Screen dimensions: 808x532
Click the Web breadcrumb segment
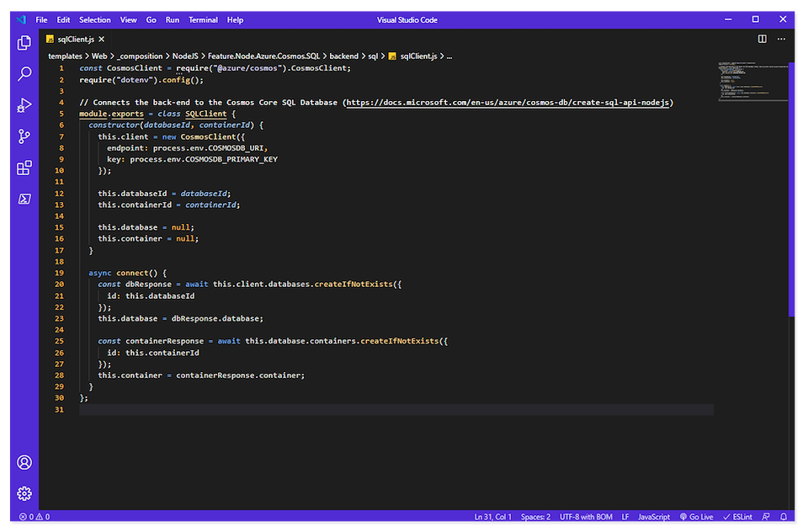pyautogui.click(x=99, y=56)
